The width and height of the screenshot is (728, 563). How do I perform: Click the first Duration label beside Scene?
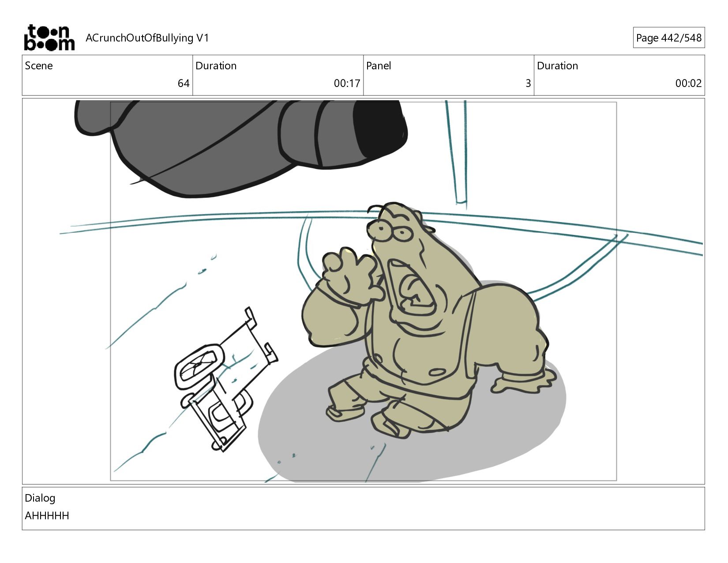(x=216, y=66)
